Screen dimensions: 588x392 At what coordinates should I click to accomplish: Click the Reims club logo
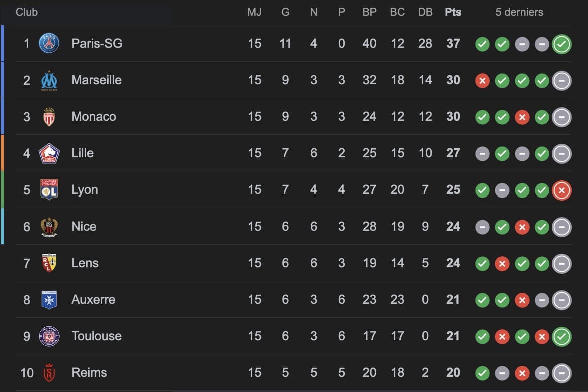(49, 373)
